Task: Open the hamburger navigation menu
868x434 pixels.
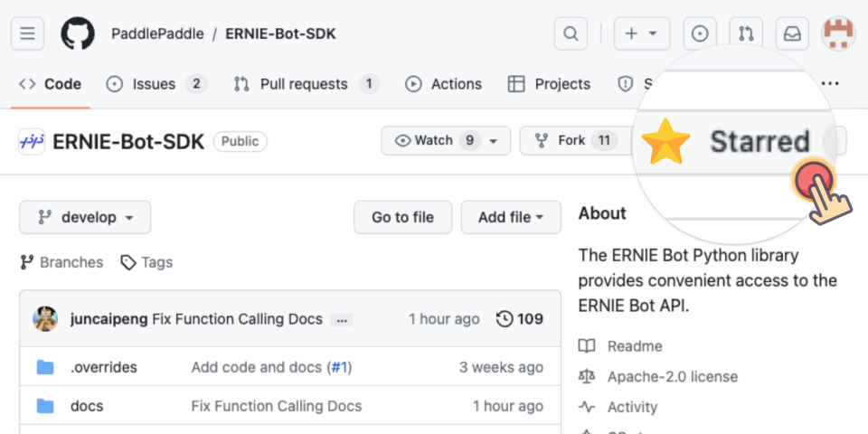Action: pyautogui.click(x=28, y=33)
